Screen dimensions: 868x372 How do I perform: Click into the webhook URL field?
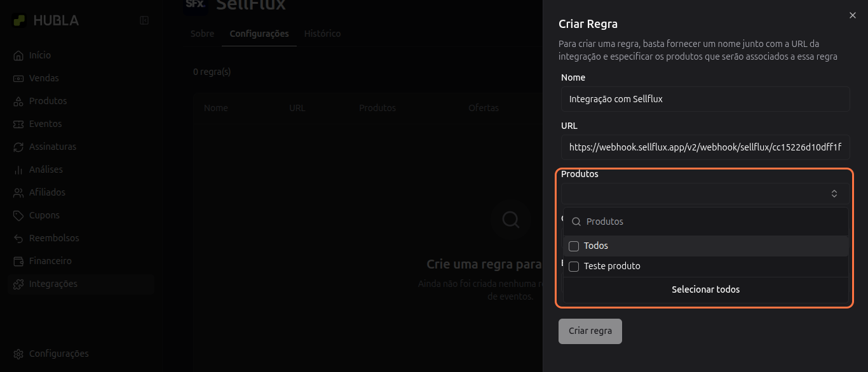705,147
